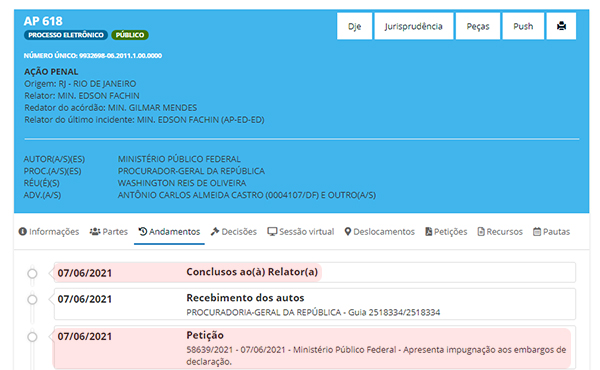This screenshot has width=600, height=370.
Task: Click the 58639/2021 petition description text
Action: click(376, 355)
